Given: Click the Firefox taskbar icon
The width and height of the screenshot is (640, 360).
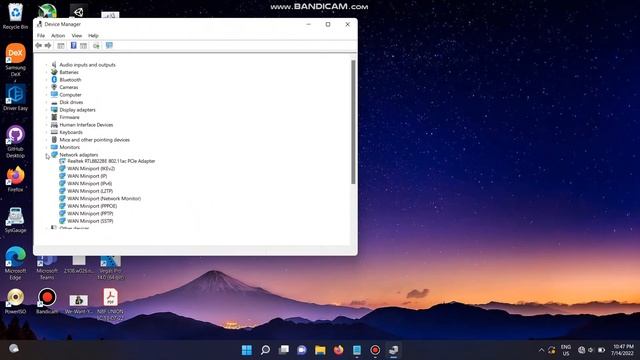Looking at the screenshot, I should click(338, 350).
